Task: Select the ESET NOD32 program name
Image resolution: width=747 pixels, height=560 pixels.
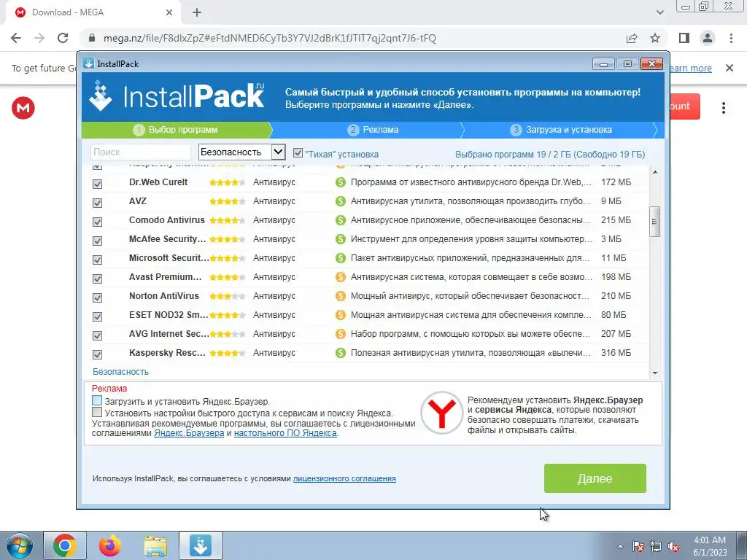Action: tap(169, 315)
